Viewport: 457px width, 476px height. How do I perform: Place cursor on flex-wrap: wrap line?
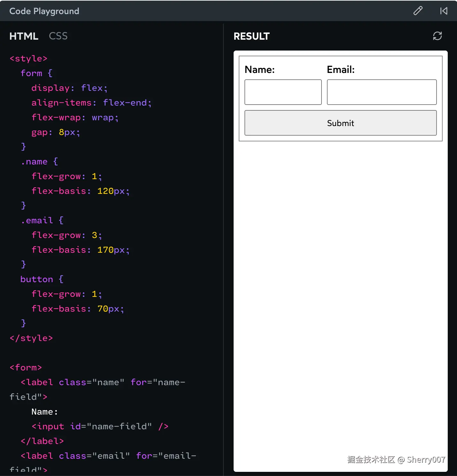click(x=75, y=117)
